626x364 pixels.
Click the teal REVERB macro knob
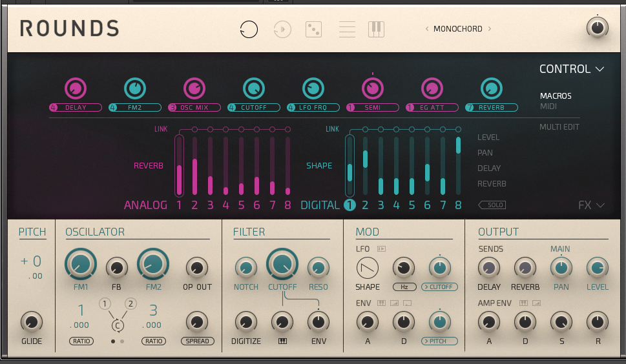(492, 88)
